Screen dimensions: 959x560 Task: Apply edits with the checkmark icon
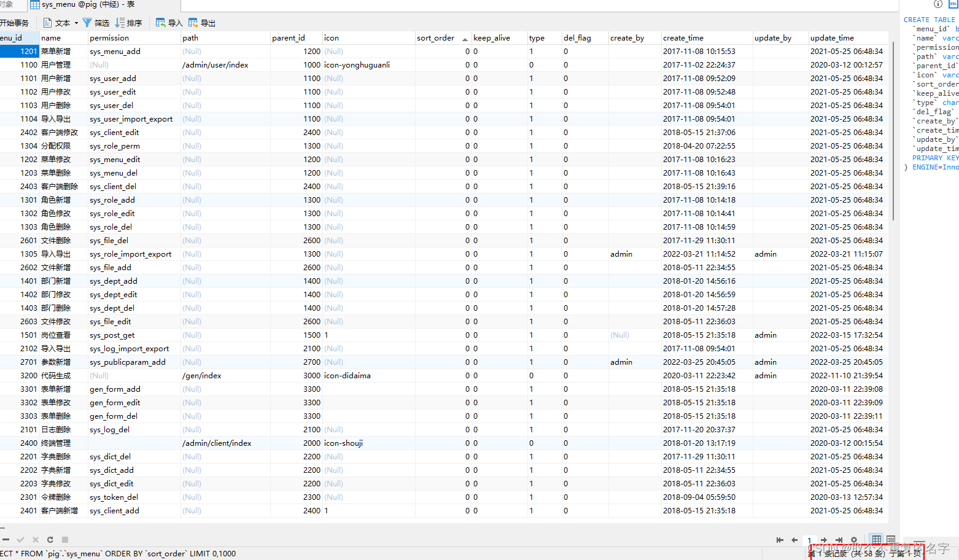click(x=20, y=540)
